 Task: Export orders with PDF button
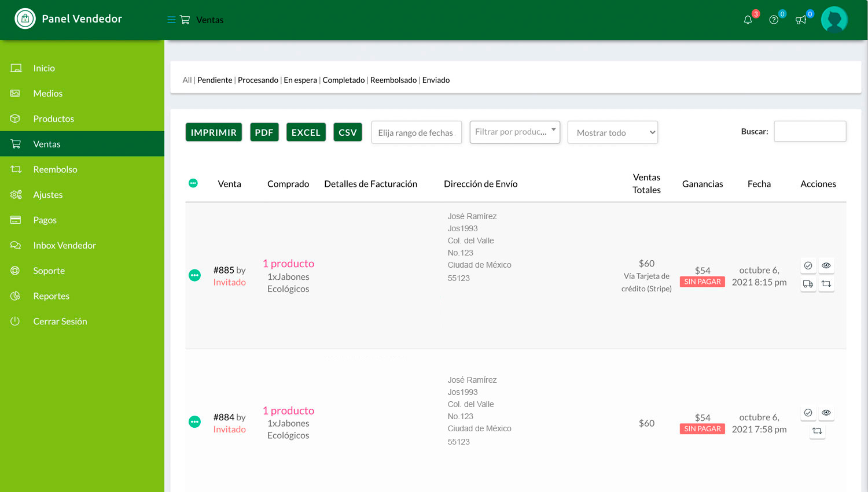(x=264, y=132)
